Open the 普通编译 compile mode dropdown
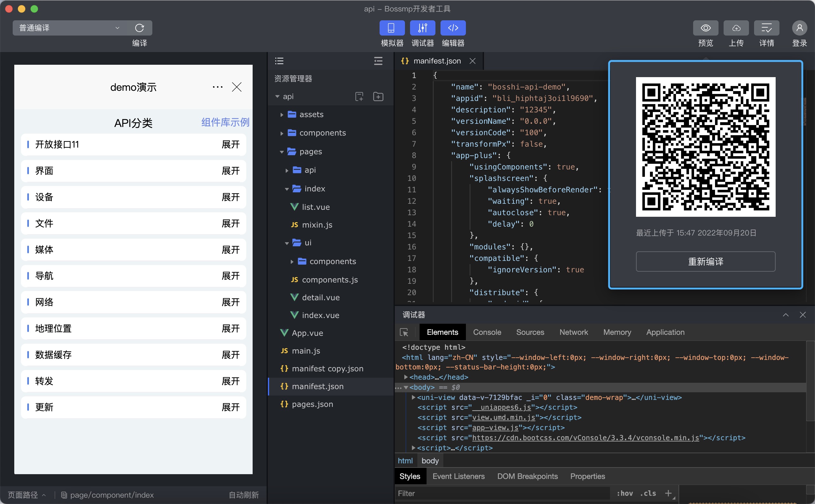Viewport: 815px width, 504px height. (x=70, y=28)
